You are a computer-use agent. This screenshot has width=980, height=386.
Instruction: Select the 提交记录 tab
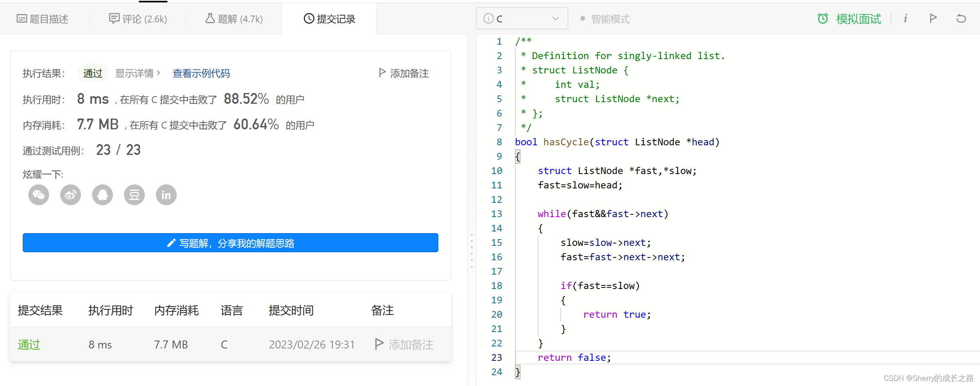click(x=329, y=19)
